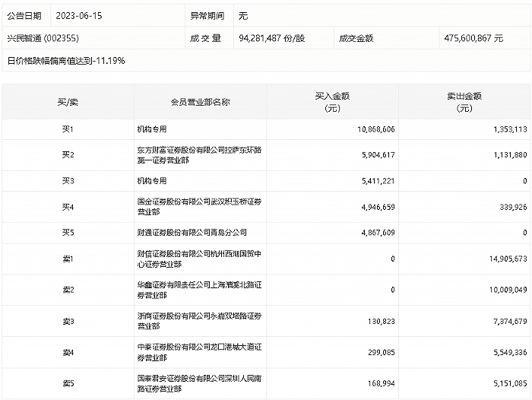The image size is (532, 400).
Task: Click the stock name 兴民智通 (002355)
Action: (43, 37)
